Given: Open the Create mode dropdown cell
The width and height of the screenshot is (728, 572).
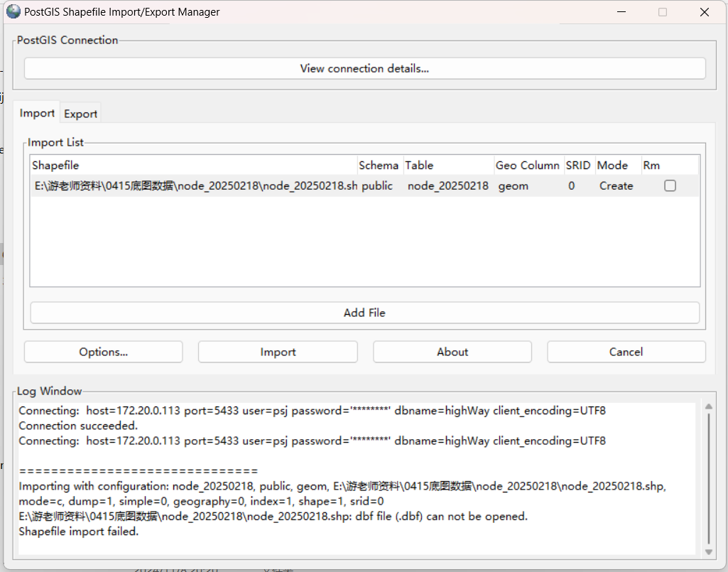Looking at the screenshot, I should pyautogui.click(x=619, y=186).
